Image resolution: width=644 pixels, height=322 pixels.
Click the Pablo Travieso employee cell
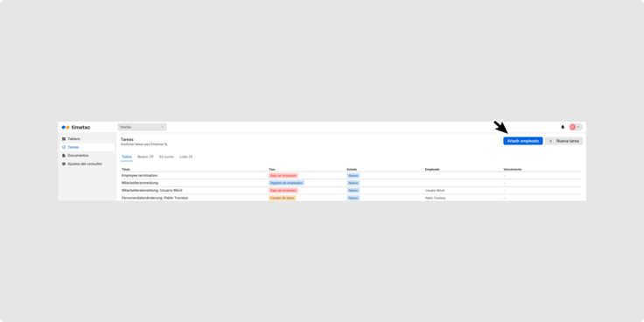(x=436, y=198)
